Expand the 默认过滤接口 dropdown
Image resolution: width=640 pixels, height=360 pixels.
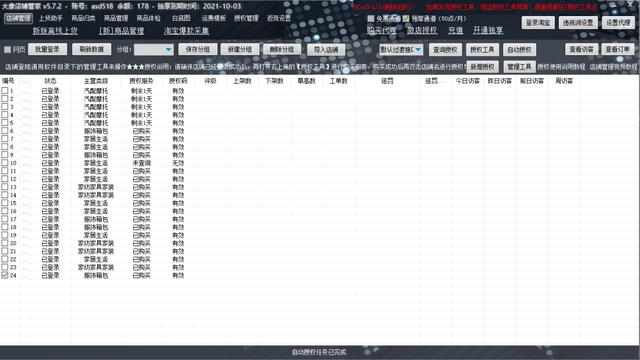click(x=401, y=50)
